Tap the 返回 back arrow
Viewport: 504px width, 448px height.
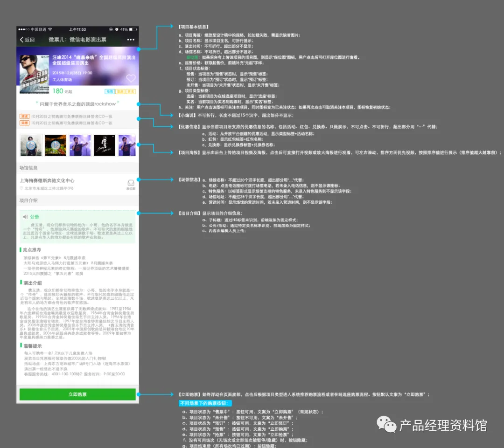pyautogui.click(x=22, y=40)
